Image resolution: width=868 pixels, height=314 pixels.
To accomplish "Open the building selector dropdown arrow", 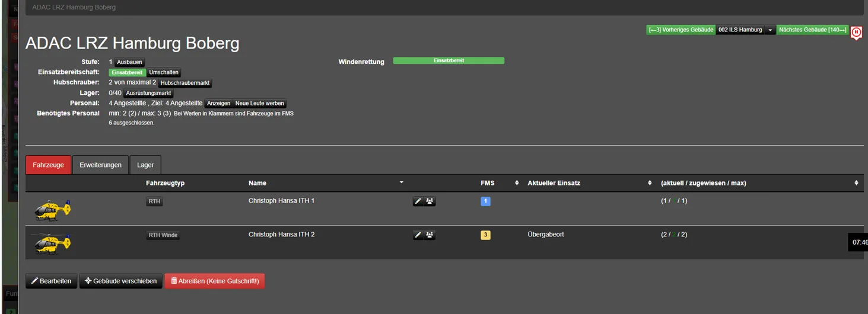I will [x=770, y=30].
